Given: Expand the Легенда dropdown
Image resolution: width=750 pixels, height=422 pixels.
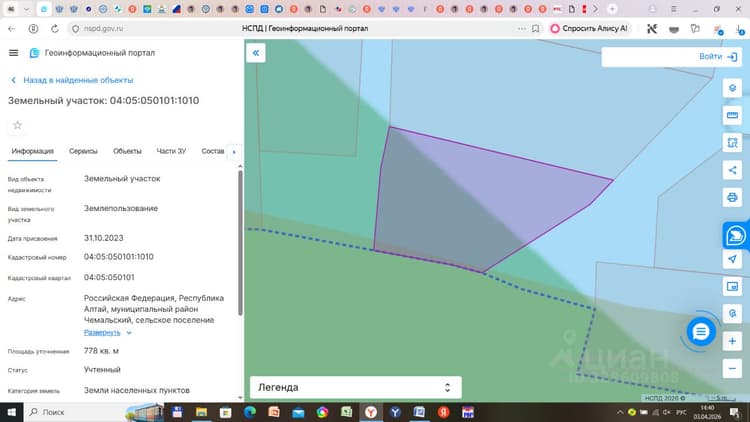Looking at the screenshot, I should pos(355,387).
